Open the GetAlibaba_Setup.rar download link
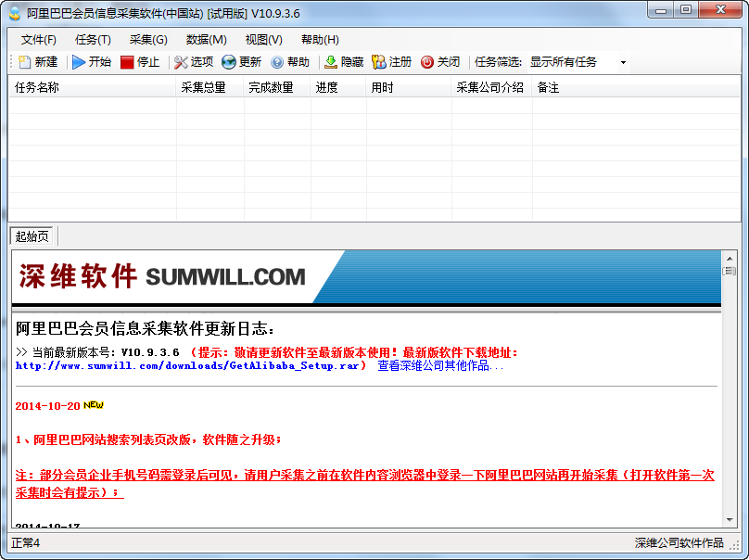The height and width of the screenshot is (560, 749). click(187, 366)
